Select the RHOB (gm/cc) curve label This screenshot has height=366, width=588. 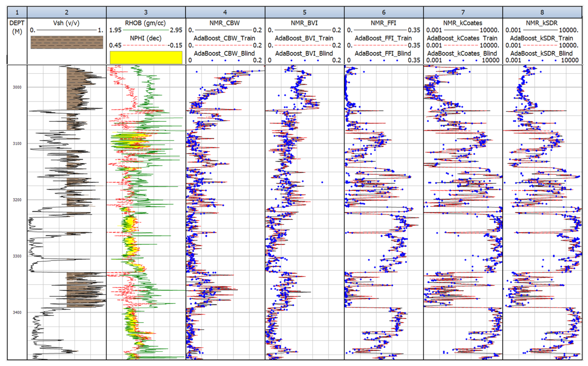pyautogui.click(x=145, y=23)
